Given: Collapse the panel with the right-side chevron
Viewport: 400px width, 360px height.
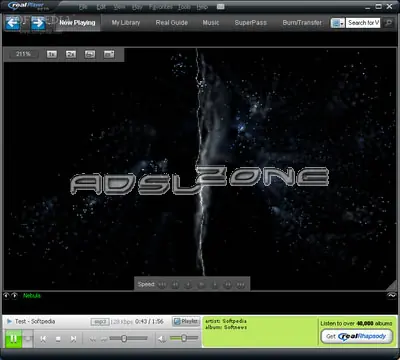Looking at the screenshot, I should [392, 295].
